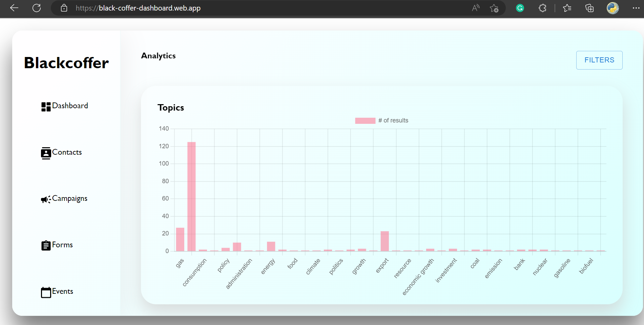This screenshot has width=644, height=325.
Task: Open the Favorites list icon
Action: click(567, 8)
